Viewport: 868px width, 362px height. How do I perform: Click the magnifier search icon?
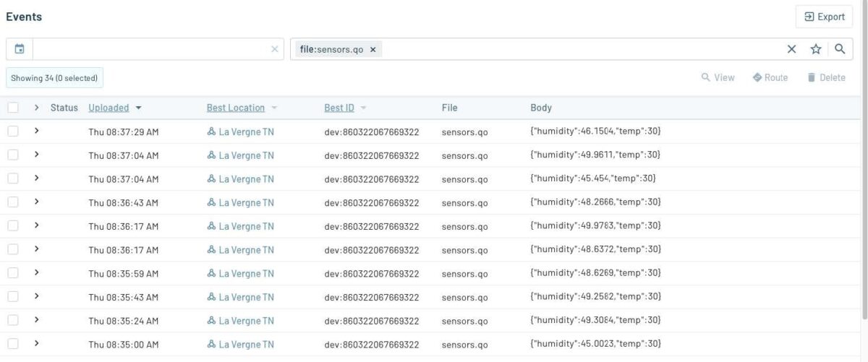pos(840,49)
